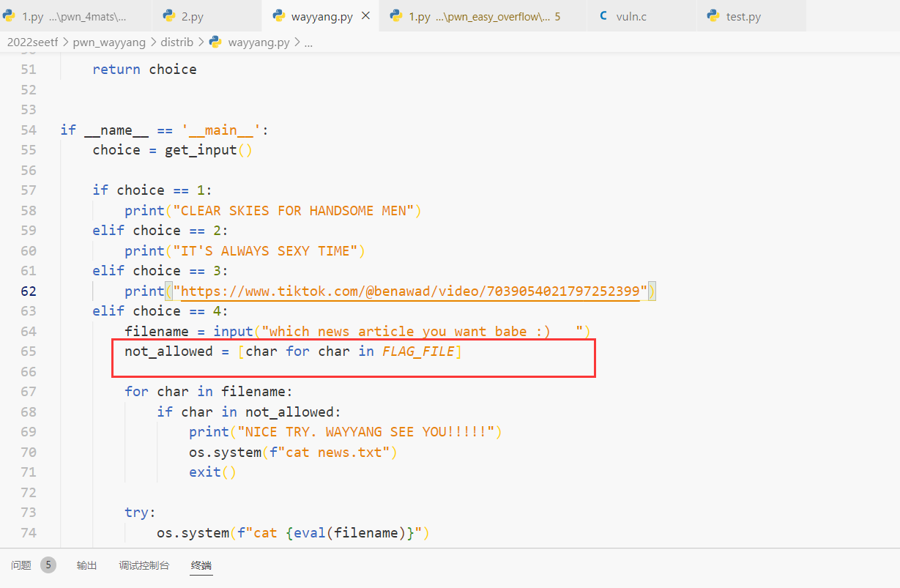Screen dimensions: 900x588
Task: Click 'if char in not_allowed:' line
Action: [249, 412]
